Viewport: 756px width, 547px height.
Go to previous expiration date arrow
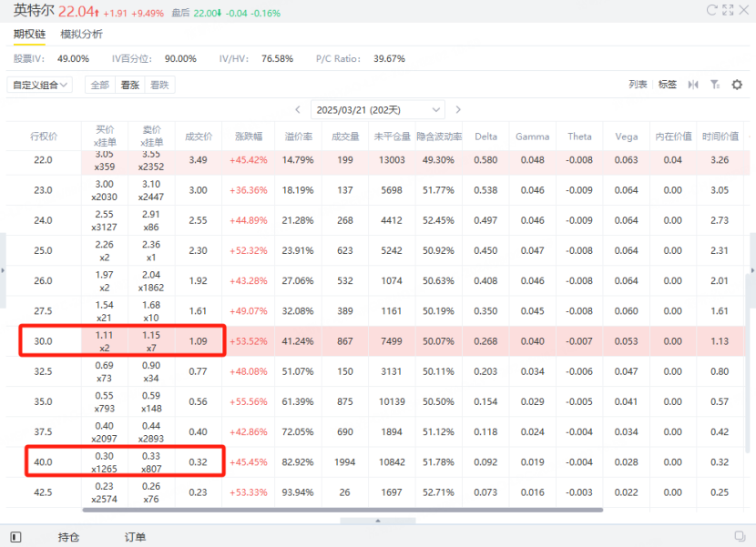[298, 110]
